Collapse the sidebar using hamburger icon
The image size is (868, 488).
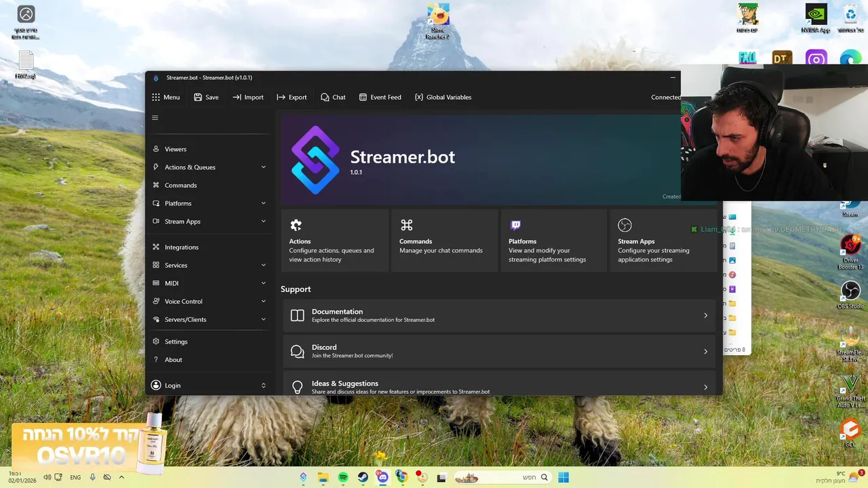[x=155, y=118]
